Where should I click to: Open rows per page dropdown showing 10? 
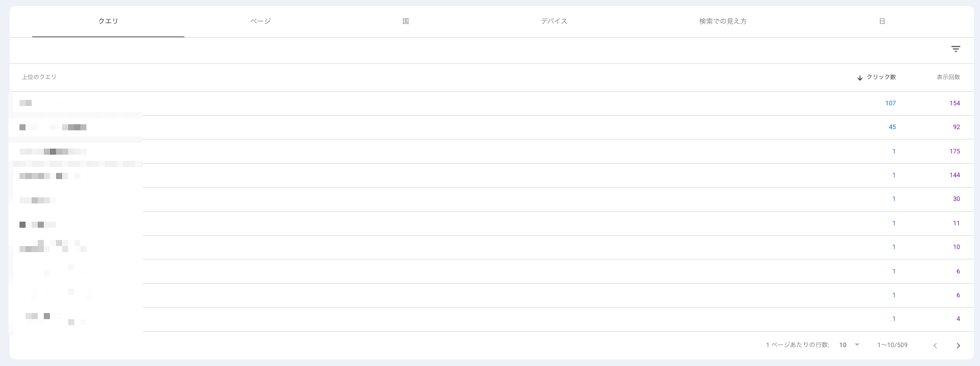(850, 345)
